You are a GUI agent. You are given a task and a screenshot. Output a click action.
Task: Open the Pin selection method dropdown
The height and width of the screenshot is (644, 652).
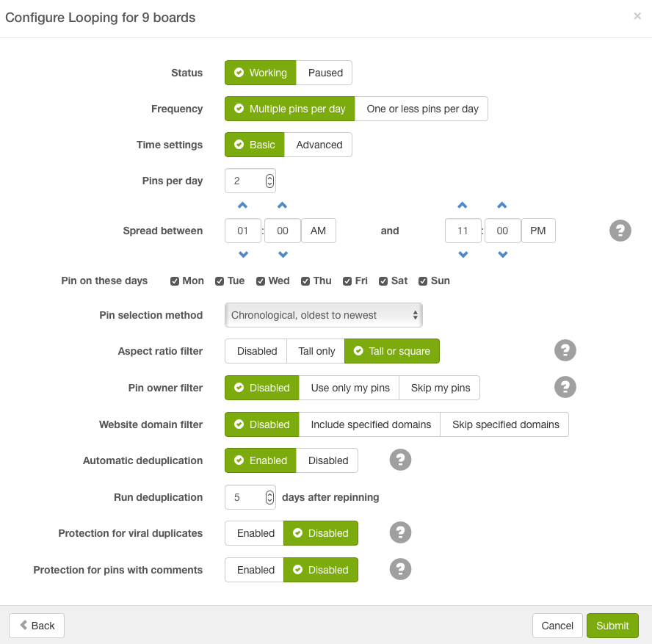tap(324, 315)
